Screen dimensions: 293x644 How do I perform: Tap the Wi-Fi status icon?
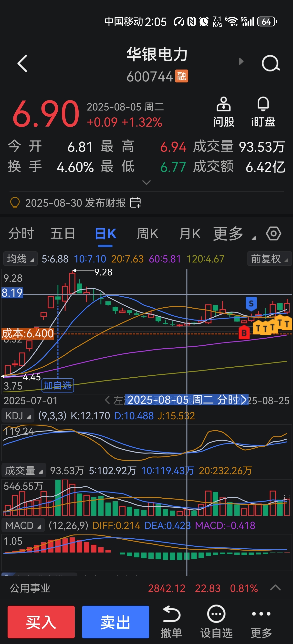(x=232, y=21)
